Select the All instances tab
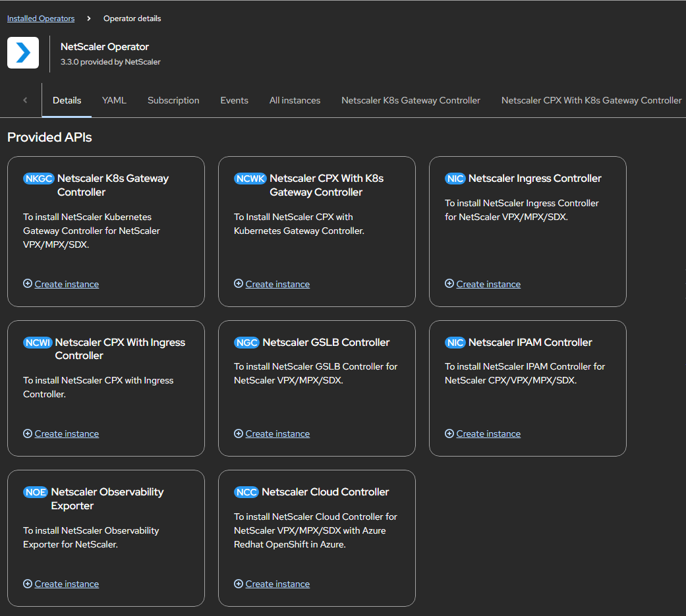 295,101
